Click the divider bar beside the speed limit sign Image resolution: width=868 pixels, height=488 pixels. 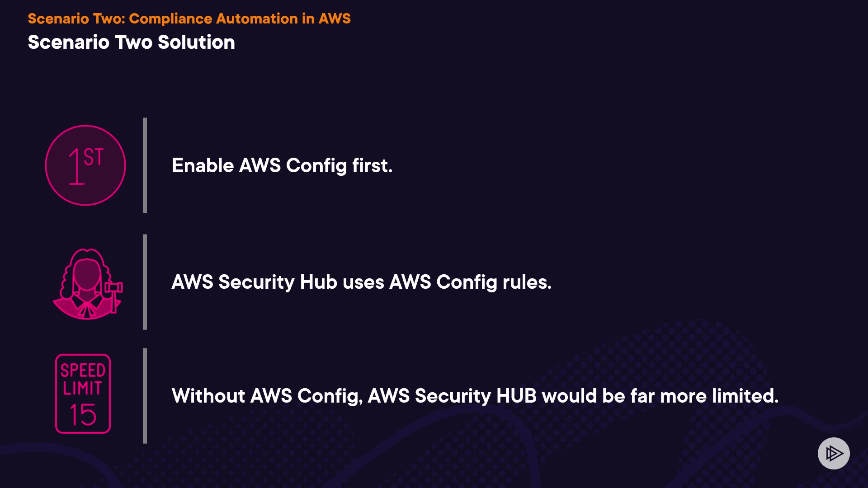coord(145,396)
